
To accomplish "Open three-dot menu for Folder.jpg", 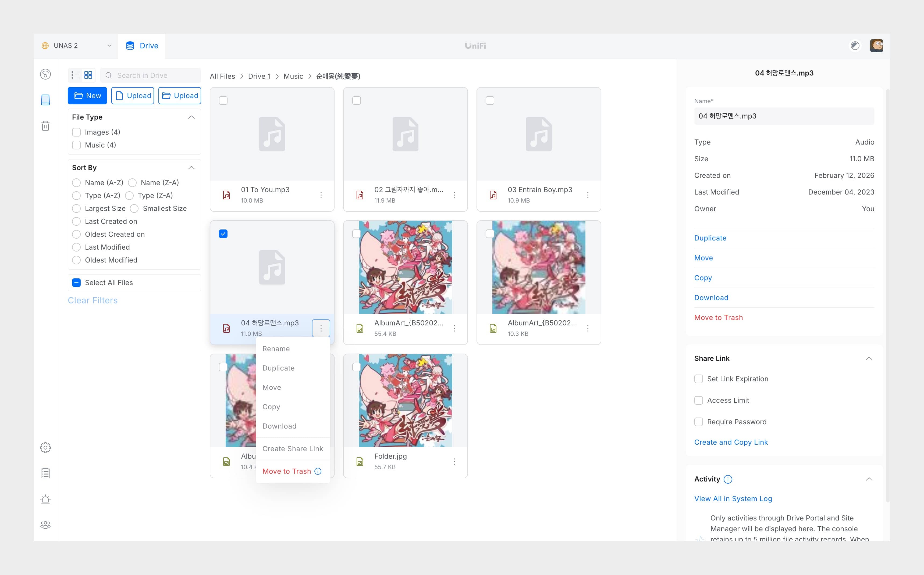I will (454, 461).
